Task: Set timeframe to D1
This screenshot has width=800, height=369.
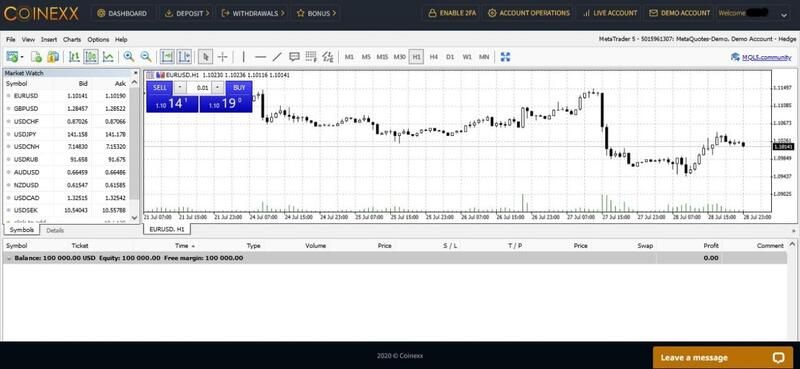Action: [450, 57]
